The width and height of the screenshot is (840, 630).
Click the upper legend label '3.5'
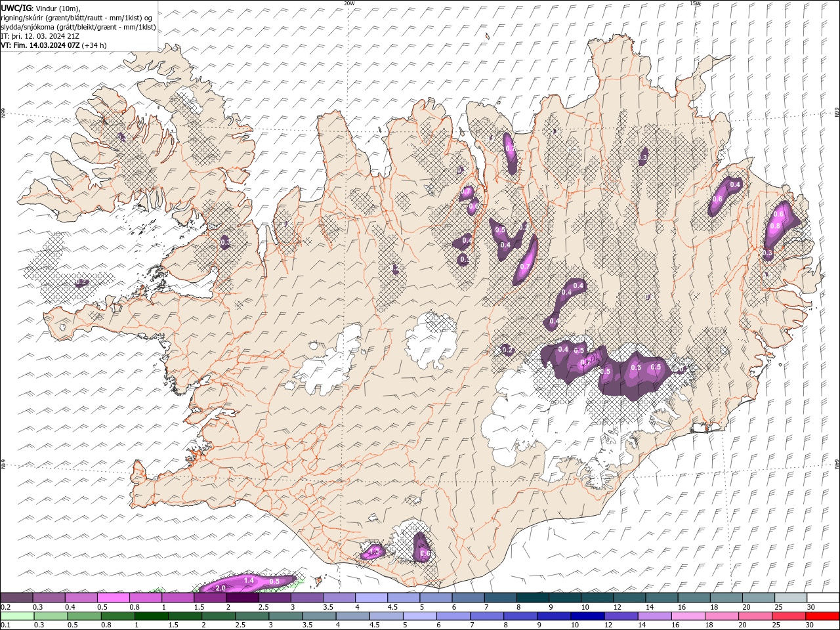click(328, 607)
